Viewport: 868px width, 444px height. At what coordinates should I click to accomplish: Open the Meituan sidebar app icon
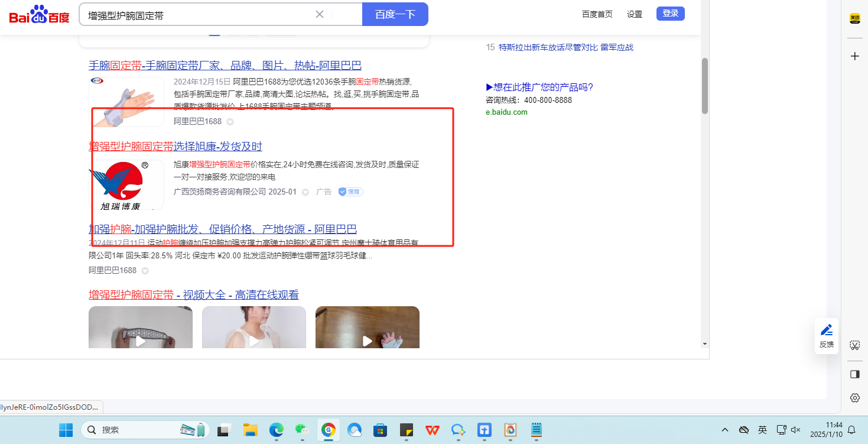[x=854, y=18]
